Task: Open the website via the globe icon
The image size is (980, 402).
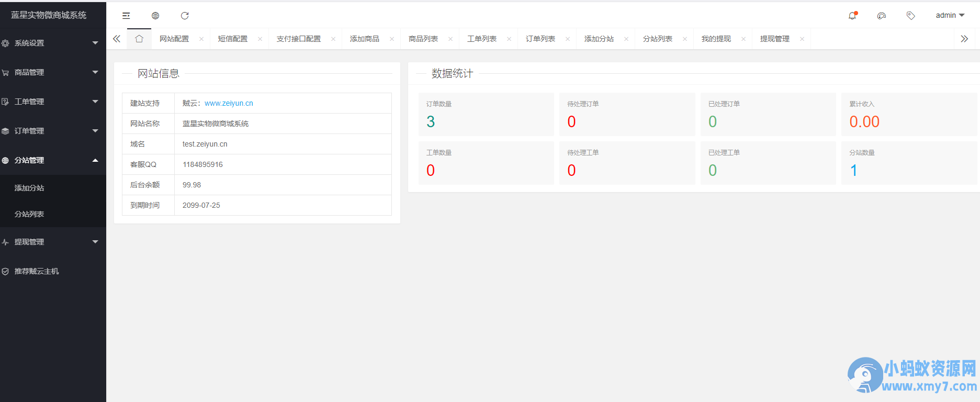Action: [155, 16]
